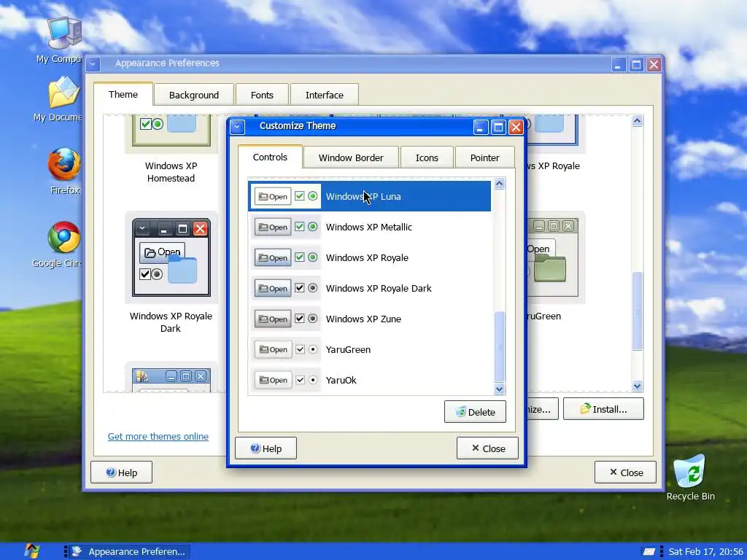
Task: Switch to the Controls tab
Action: pos(270,157)
